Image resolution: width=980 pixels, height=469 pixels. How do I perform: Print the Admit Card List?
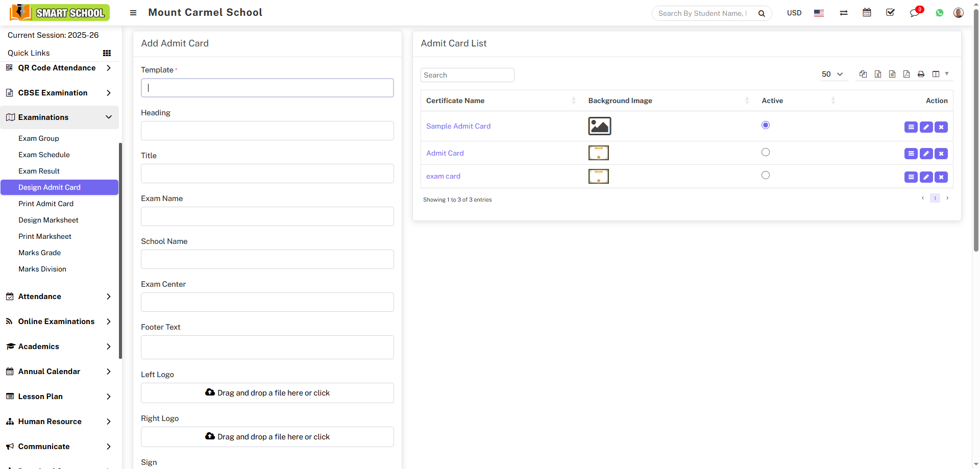point(921,74)
